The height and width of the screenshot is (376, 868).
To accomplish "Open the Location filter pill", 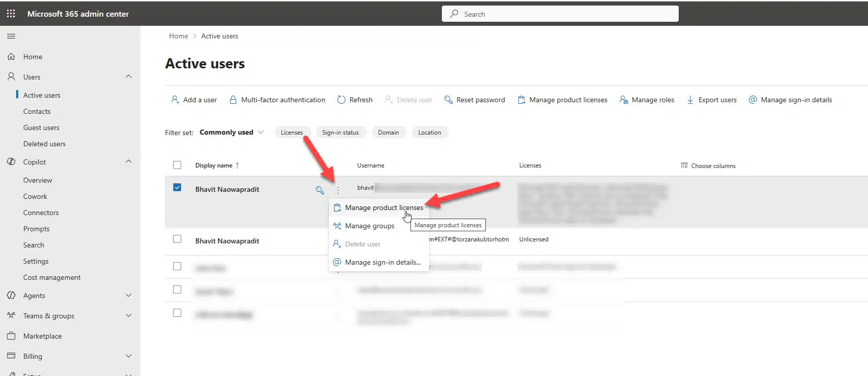I will tap(430, 133).
